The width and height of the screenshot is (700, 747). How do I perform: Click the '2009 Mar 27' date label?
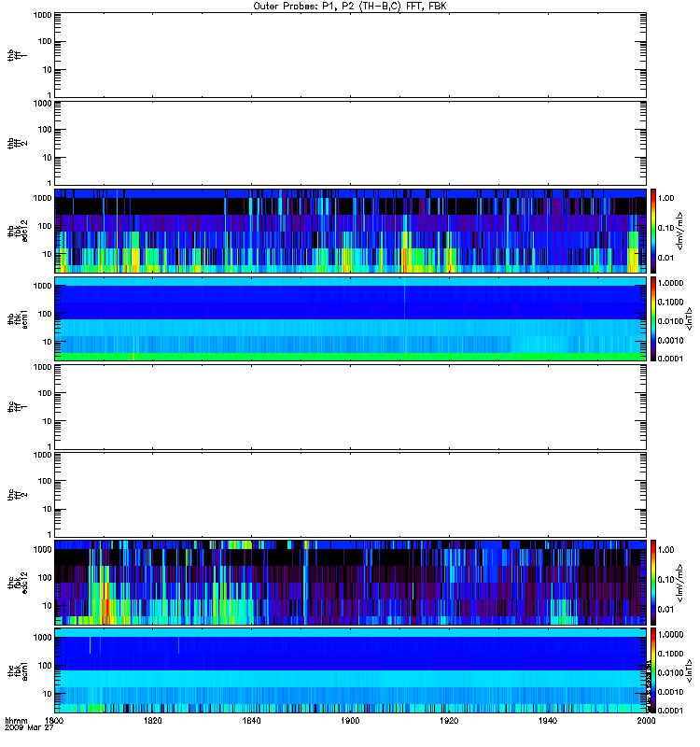(29, 727)
